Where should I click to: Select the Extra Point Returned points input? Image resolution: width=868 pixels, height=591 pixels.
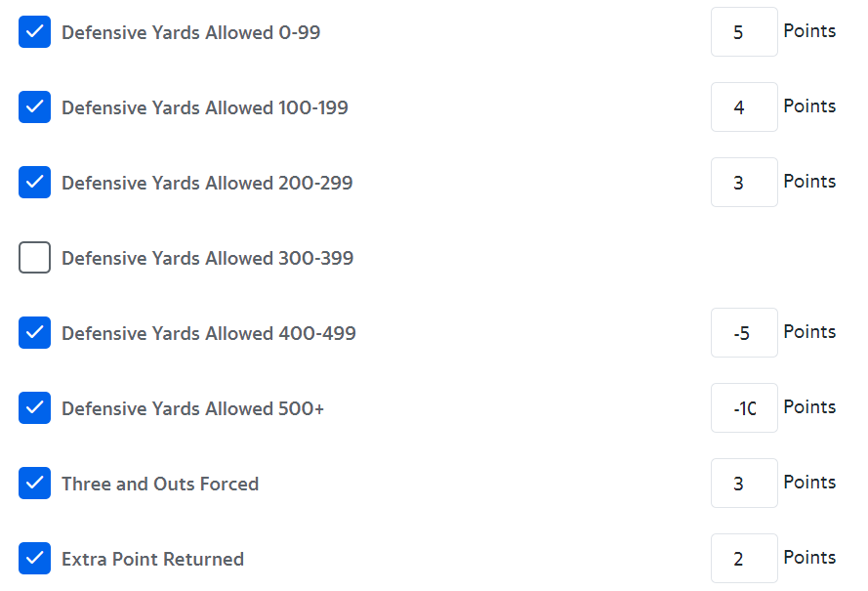point(744,559)
